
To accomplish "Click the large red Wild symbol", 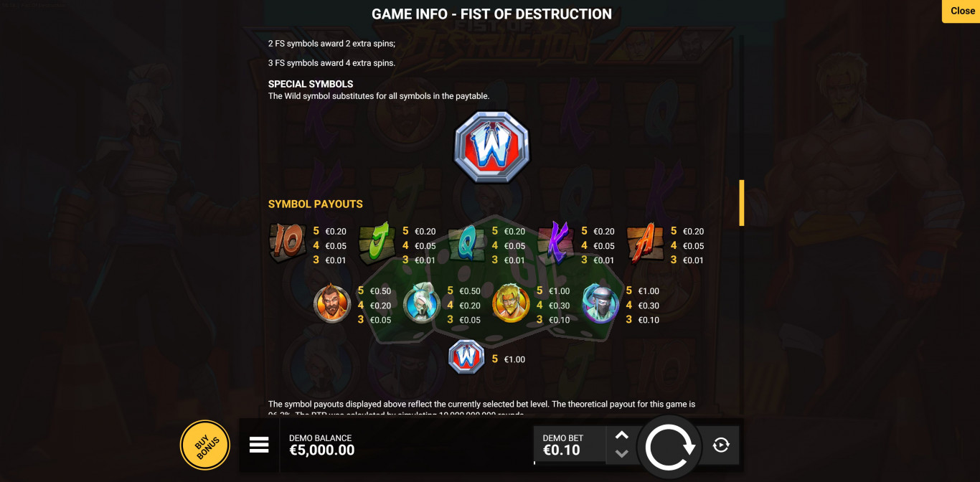I will point(491,147).
